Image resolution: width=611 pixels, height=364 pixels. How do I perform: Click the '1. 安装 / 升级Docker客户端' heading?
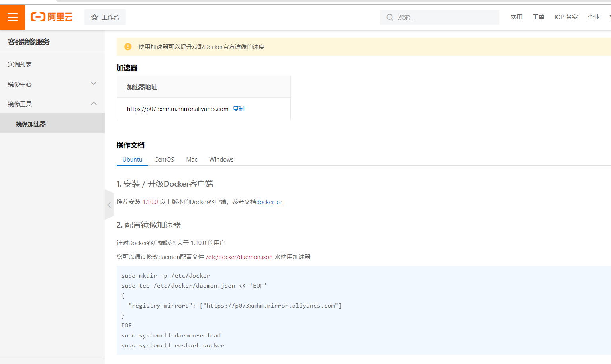165,184
